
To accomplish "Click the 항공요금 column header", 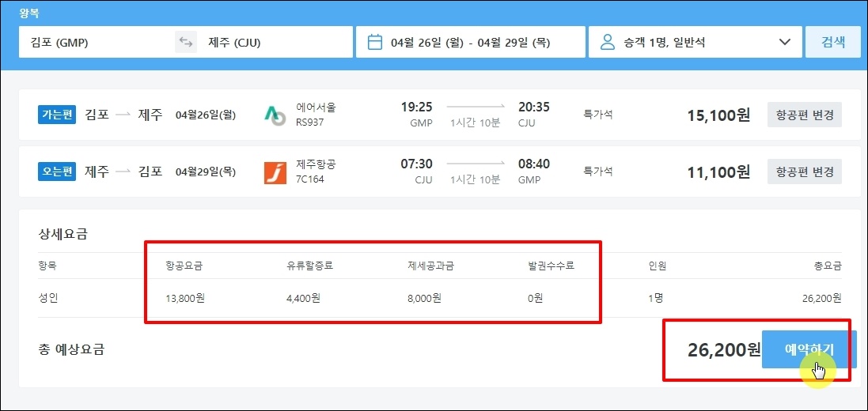I will point(184,266).
